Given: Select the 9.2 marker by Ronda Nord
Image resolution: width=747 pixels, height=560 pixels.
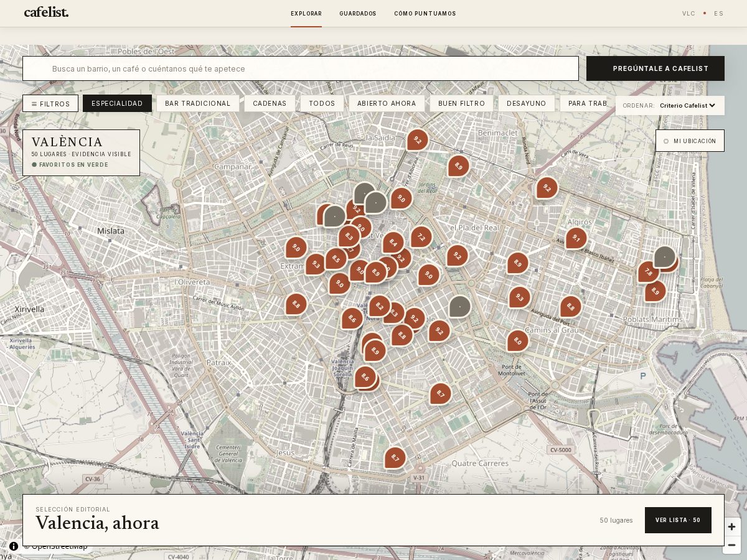Looking at the screenshot, I should pos(547,188).
